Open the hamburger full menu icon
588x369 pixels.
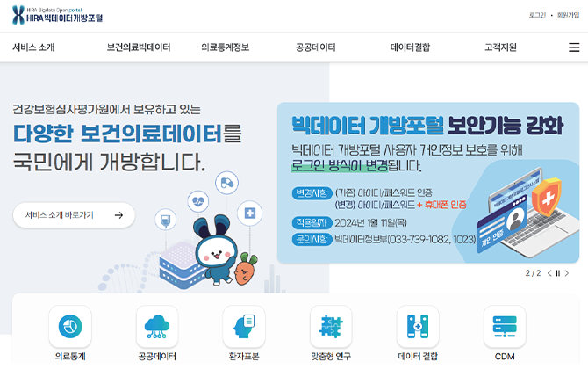coord(574,47)
